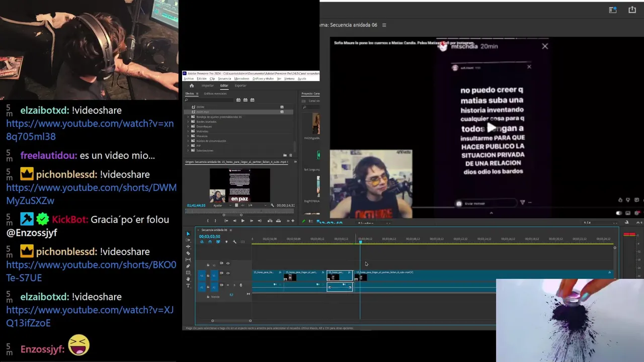This screenshot has width=644, height=362.
Task: Toggle V1 track output eye
Action: coord(228,273)
